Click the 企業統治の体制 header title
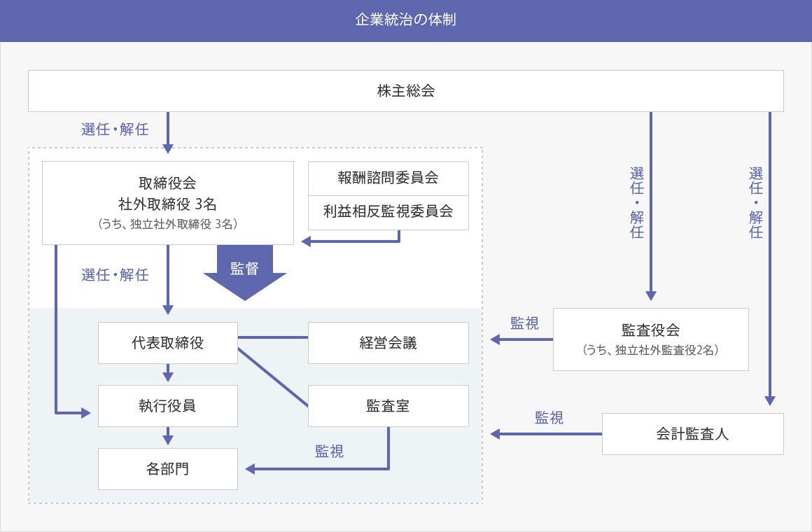 pyautogui.click(x=405, y=20)
